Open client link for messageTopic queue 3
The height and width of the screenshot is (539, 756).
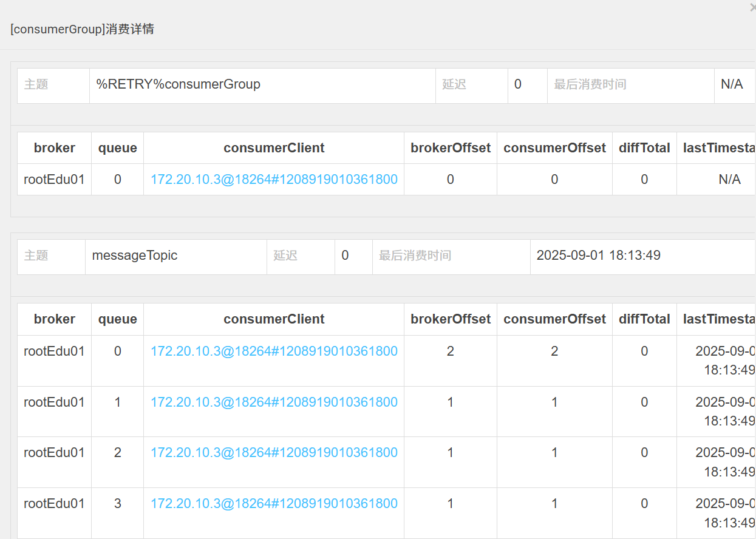tap(274, 504)
